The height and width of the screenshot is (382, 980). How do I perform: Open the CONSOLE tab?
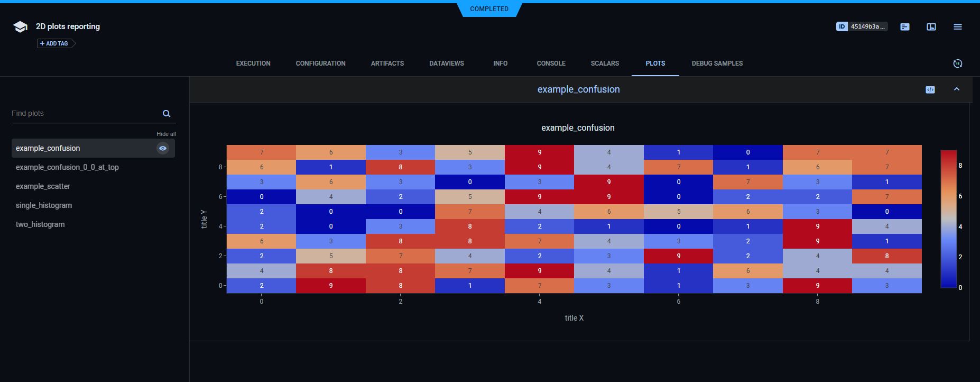(551, 63)
